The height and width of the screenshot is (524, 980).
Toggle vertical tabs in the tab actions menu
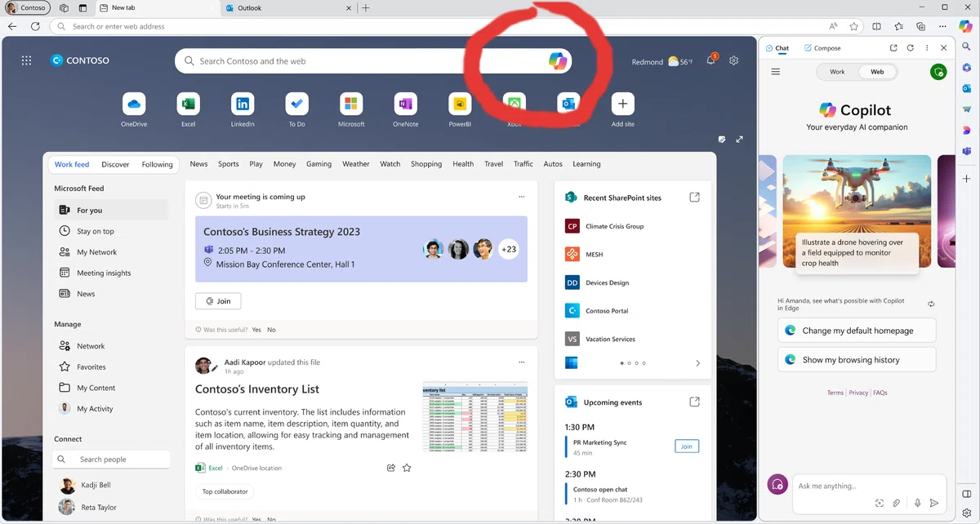pos(82,7)
